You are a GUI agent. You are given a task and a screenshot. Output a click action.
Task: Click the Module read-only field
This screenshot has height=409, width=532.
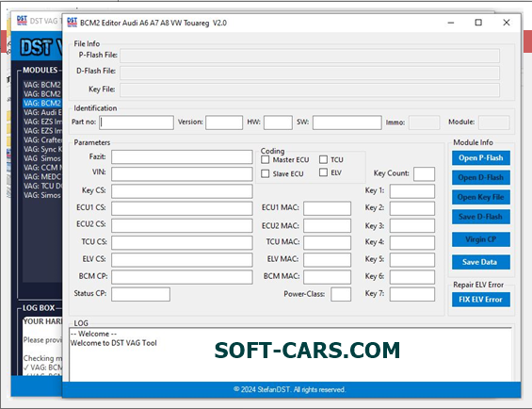pos(493,123)
